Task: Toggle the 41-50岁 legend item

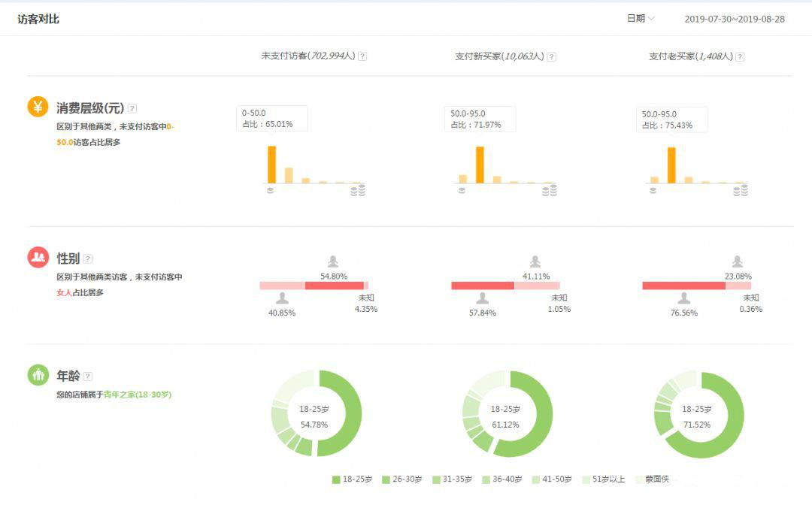Action: click(x=552, y=479)
